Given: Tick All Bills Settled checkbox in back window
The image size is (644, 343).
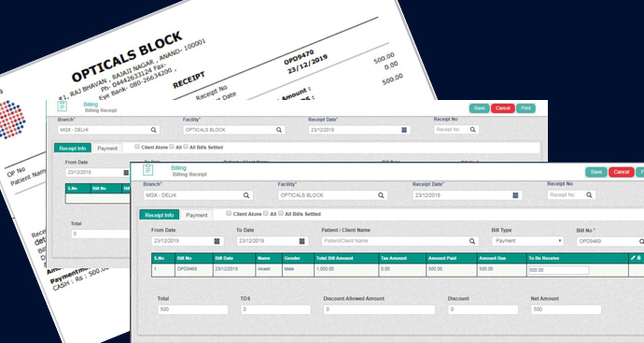Looking at the screenshot, I should pyautogui.click(x=186, y=147).
